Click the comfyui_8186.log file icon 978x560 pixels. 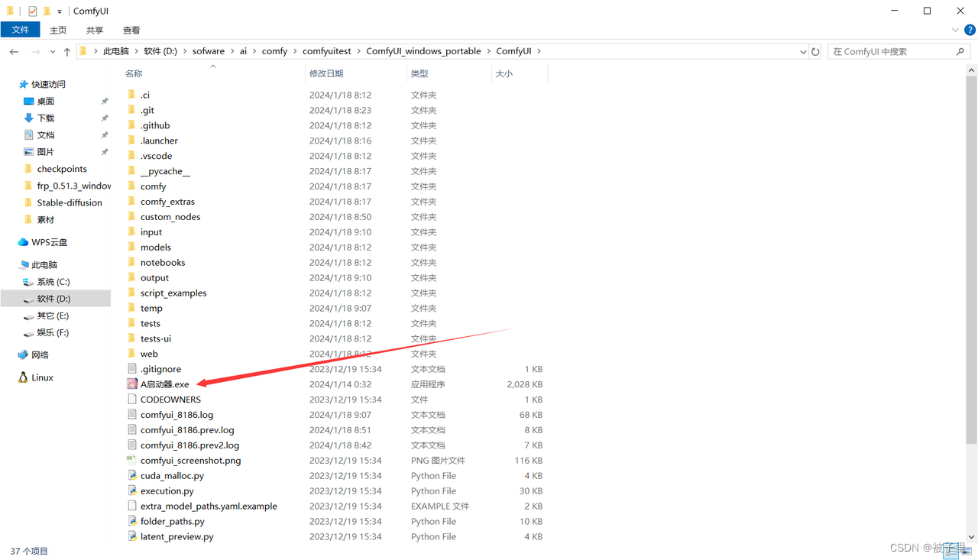pos(132,415)
